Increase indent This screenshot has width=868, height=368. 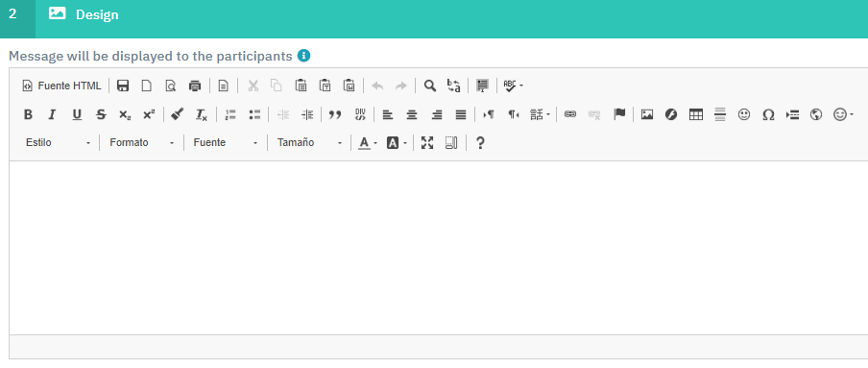[306, 114]
